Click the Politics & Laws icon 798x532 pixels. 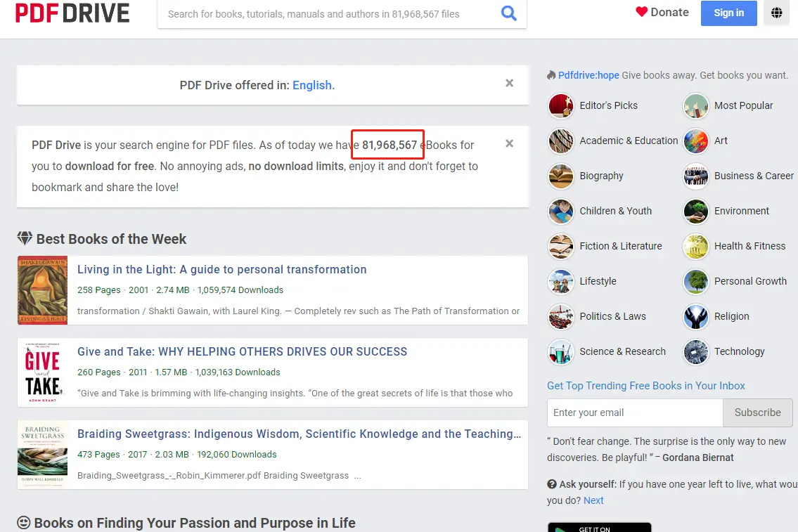tap(561, 316)
